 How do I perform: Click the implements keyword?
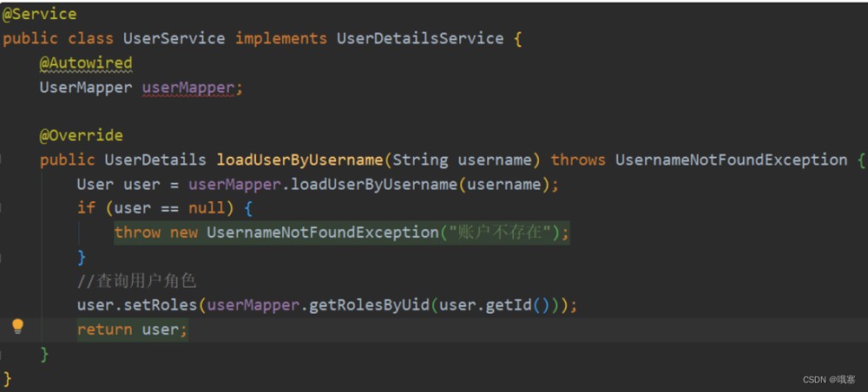(x=281, y=39)
